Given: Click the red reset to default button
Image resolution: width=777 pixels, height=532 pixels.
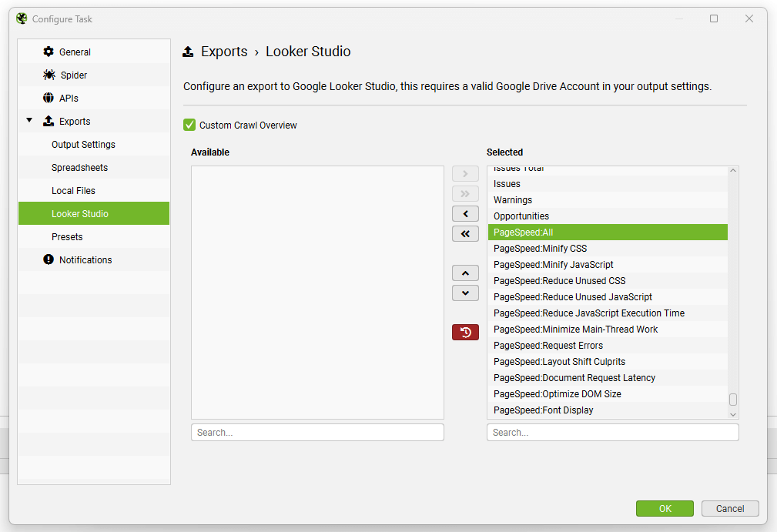Looking at the screenshot, I should (x=465, y=333).
